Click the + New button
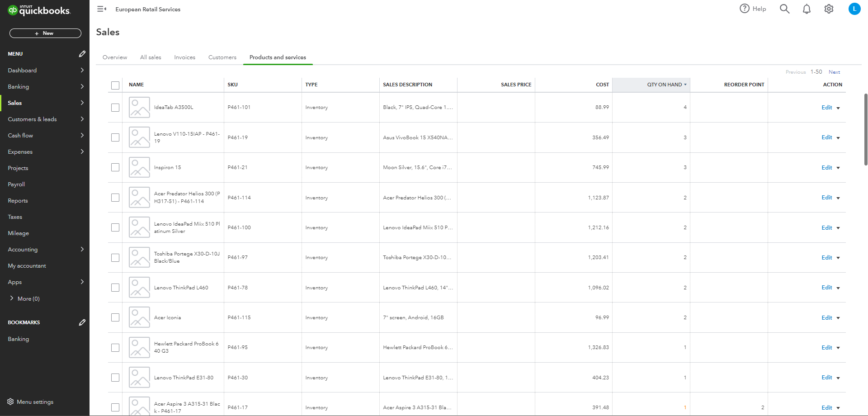This screenshot has height=416, width=868. 45,33
